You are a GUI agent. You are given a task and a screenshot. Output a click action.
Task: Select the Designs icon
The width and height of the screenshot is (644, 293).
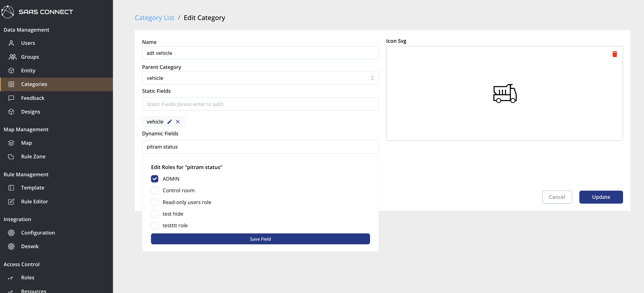pos(11,112)
